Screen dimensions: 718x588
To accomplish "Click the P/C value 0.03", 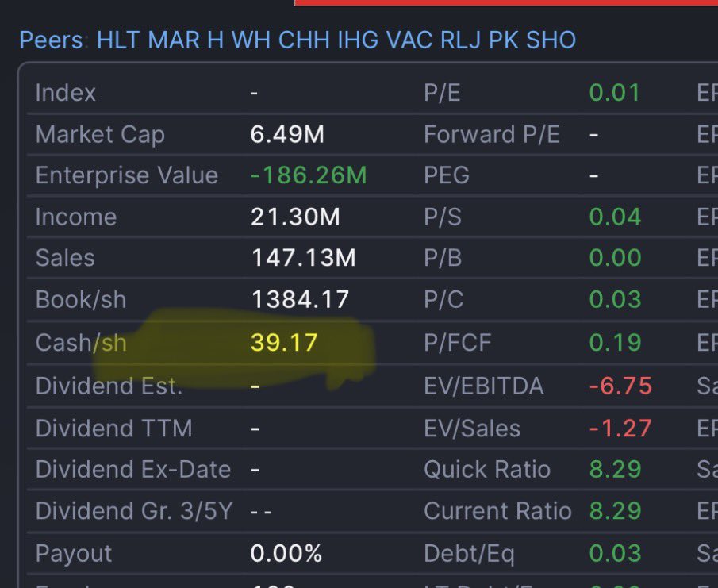I will pyautogui.click(x=615, y=299).
